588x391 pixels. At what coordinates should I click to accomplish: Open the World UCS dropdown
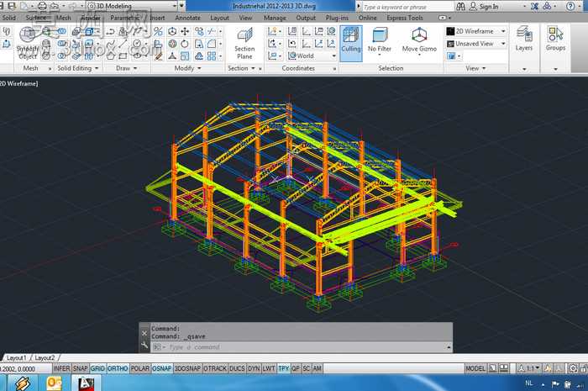[x=312, y=55]
